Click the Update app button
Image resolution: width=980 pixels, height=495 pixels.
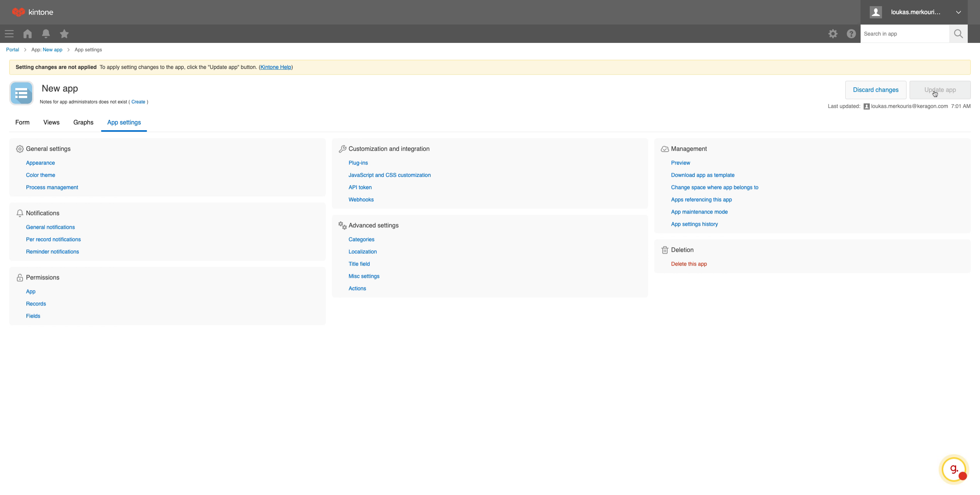click(x=940, y=90)
